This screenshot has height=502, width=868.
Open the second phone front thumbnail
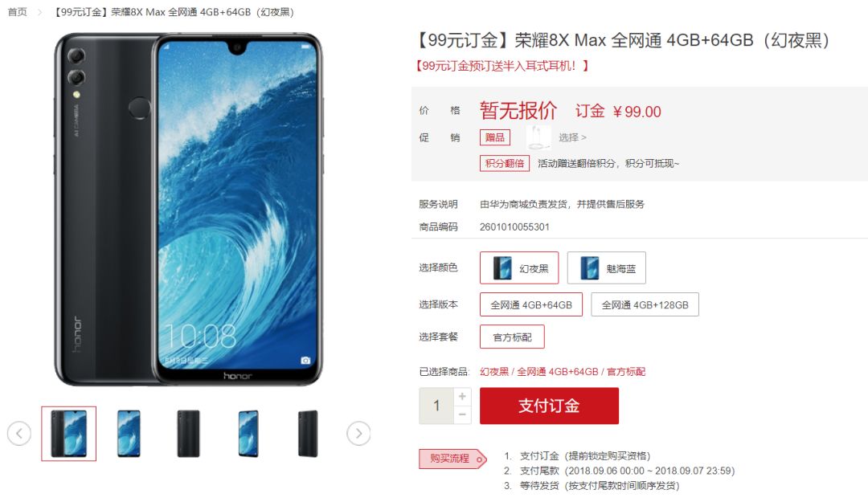coord(129,434)
